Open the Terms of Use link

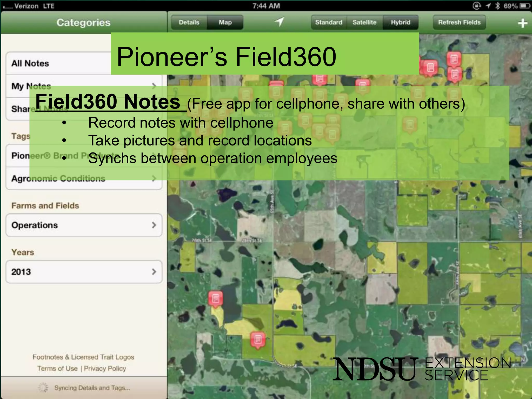coord(57,368)
